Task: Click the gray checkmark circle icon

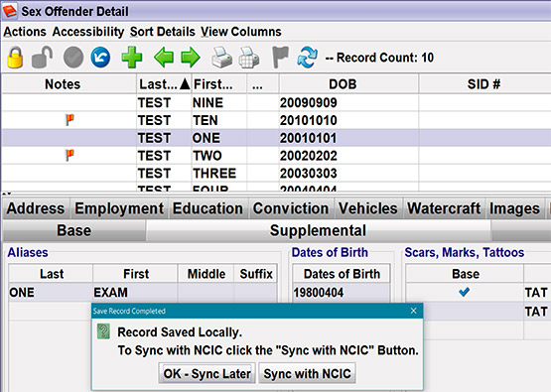Action: 73,58
